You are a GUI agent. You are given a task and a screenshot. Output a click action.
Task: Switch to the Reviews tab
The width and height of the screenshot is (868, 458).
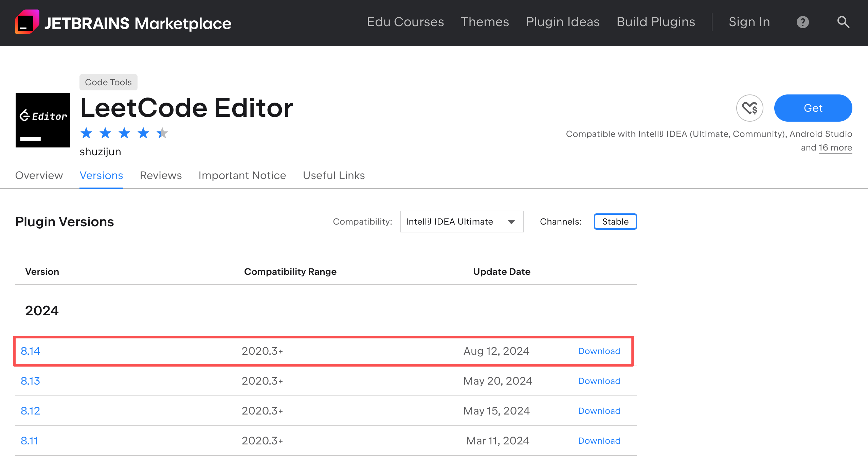tap(161, 175)
